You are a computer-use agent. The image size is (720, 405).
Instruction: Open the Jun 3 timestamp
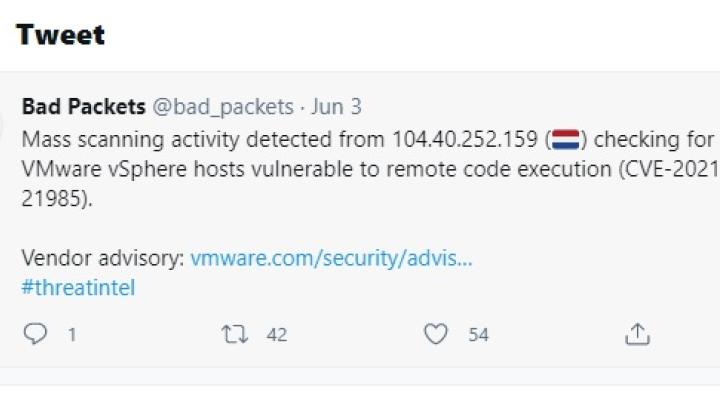pyautogui.click(x=337, y=107)
